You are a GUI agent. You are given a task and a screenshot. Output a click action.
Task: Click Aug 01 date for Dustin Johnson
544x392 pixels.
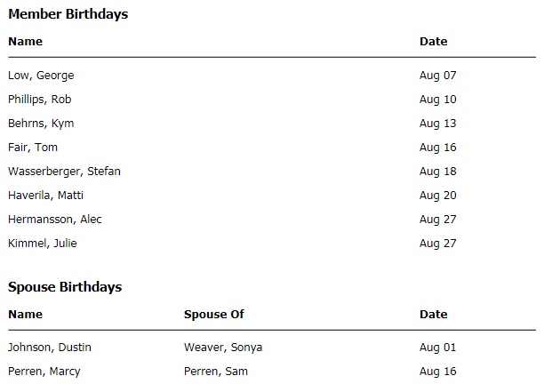(x=437, y=348)
